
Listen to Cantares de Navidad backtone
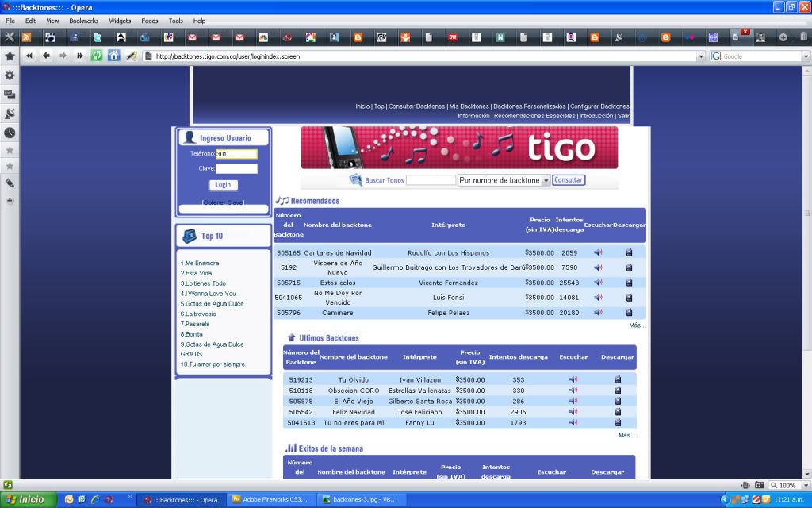click(x=598, y=252)
